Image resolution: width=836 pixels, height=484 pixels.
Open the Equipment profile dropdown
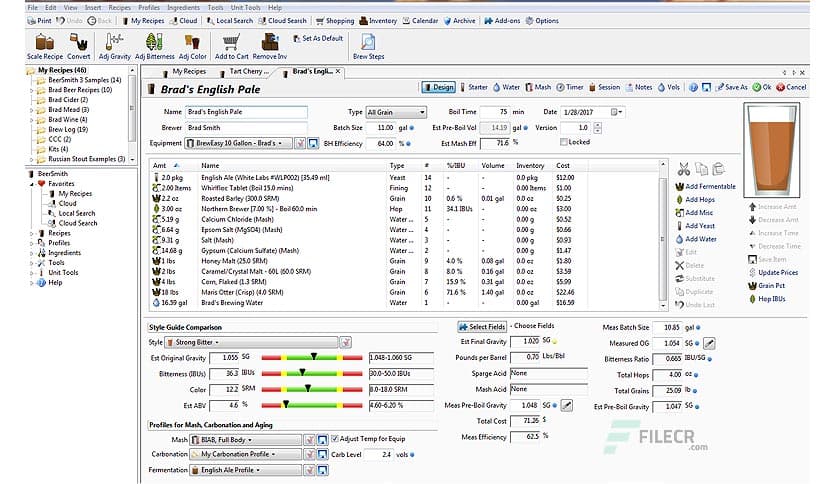pos(238,143)
